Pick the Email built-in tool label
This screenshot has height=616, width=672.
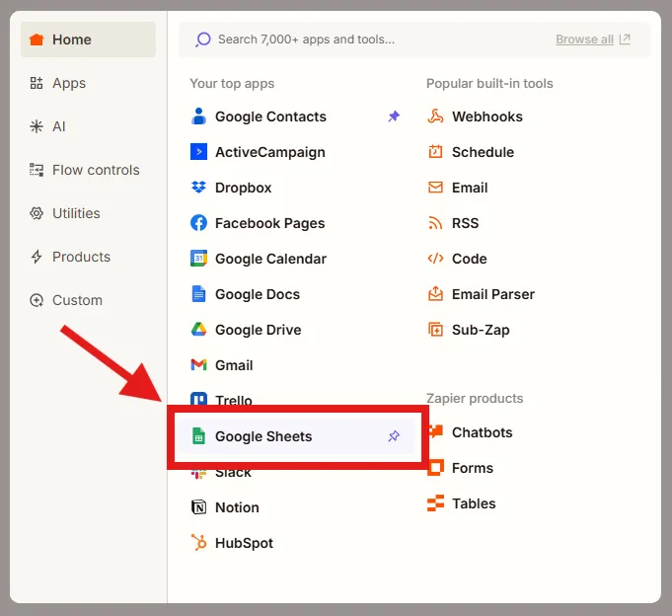pyautogui.click(x=470, y=188)
